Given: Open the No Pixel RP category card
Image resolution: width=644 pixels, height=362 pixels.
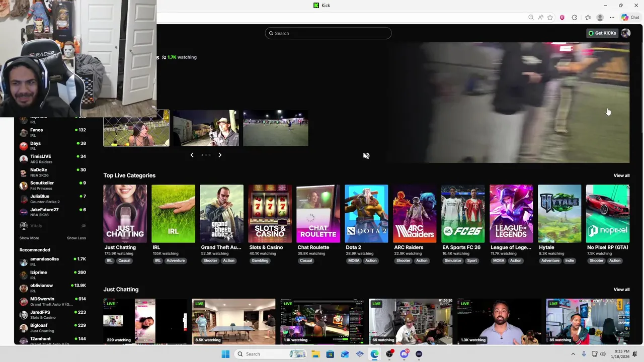Looking at the screenshot, I should click(608, 214).
